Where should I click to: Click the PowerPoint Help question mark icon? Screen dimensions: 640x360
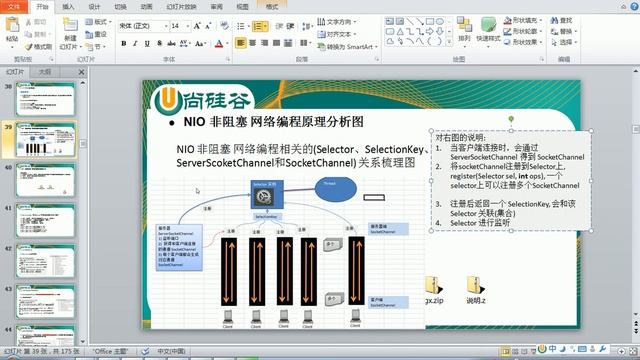[634, 6]
